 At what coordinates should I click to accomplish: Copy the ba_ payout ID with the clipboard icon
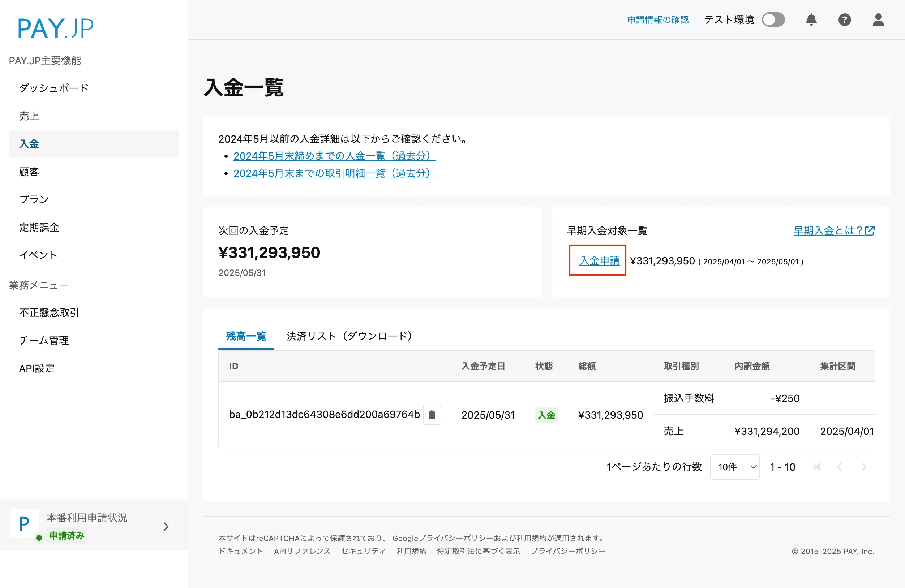(x=432, y=415)
